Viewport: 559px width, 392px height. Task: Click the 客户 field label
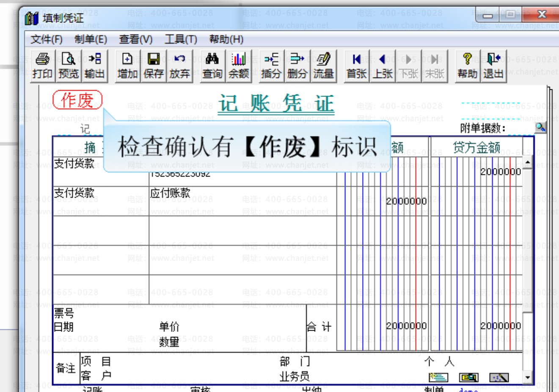96,375
